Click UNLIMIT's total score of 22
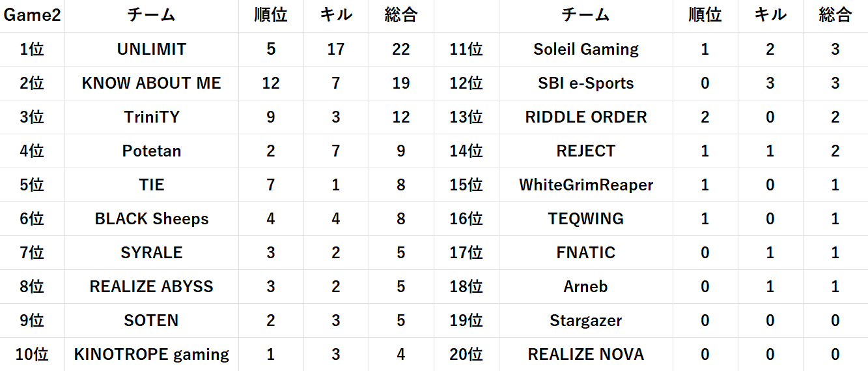This screenshot has width=868, height=371. point(401,50)
